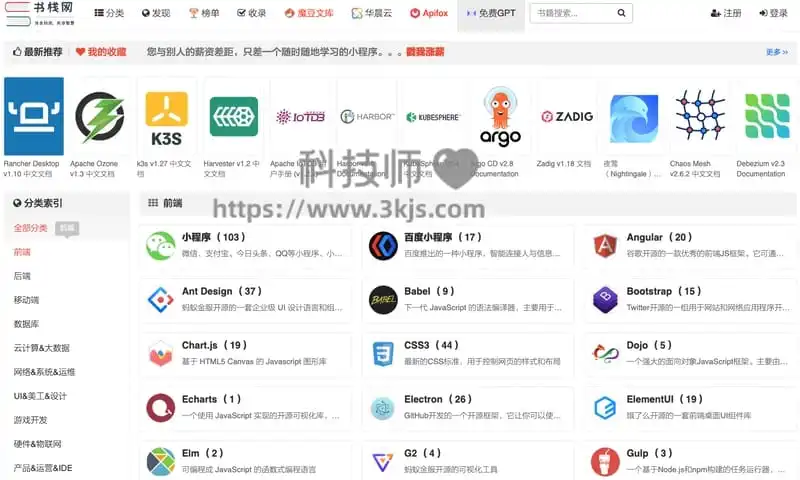Select 前端 in the category sidebar
Screen dimensions: 800x480
pyautogui.click(x=22, y=252)
